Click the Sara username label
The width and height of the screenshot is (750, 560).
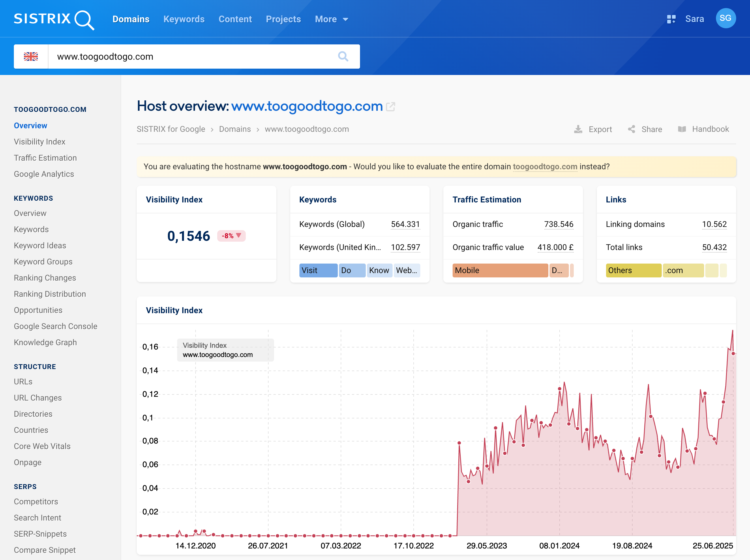click(x=694, y=19)
